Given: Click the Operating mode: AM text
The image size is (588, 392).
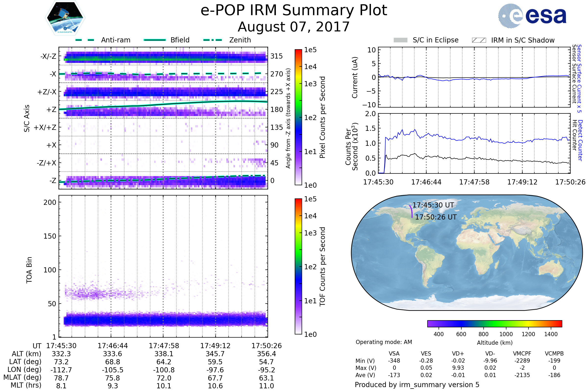Looking at the screenshot, I should tap(384, 342).
